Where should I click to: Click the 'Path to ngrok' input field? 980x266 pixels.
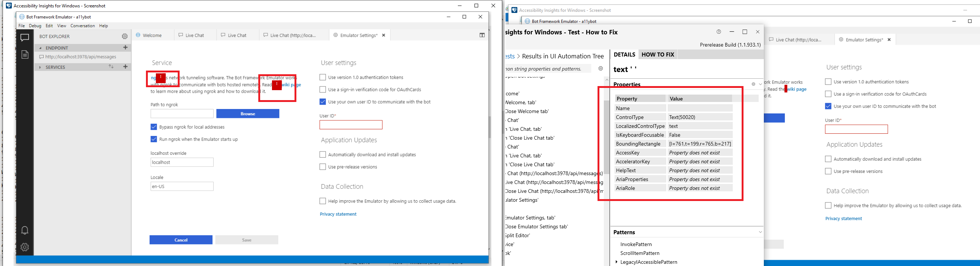tap(182, 114)
